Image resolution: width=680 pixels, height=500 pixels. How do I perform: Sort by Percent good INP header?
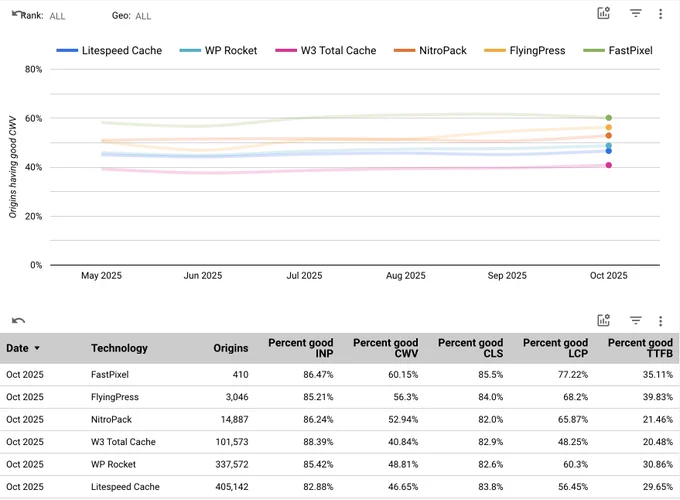[301, 348]
